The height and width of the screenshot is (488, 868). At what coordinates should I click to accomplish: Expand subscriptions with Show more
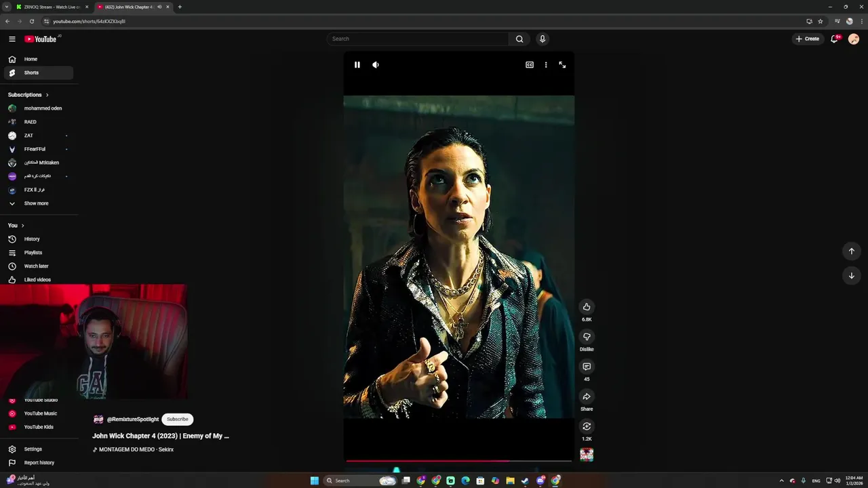(39, 203)
